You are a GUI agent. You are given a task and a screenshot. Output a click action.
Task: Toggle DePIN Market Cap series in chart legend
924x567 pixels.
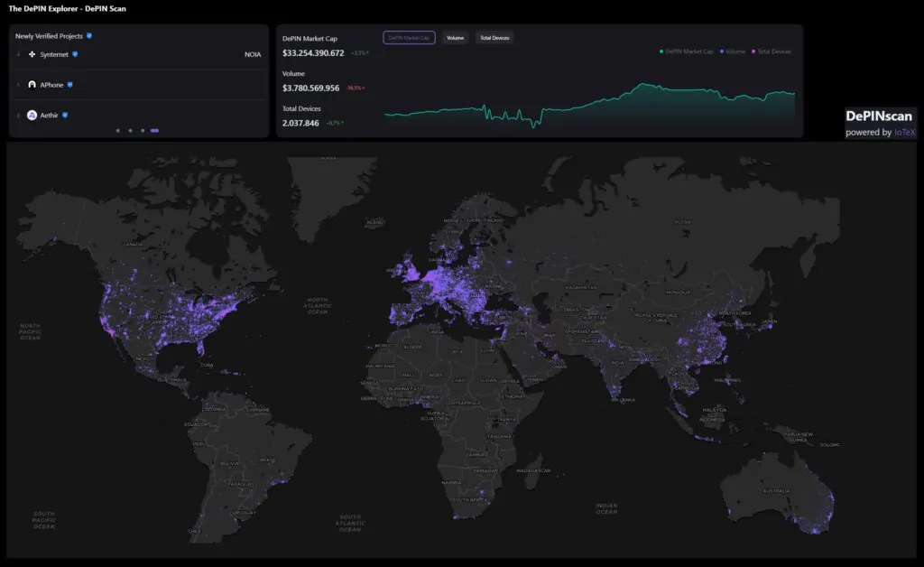click(687, 51)
